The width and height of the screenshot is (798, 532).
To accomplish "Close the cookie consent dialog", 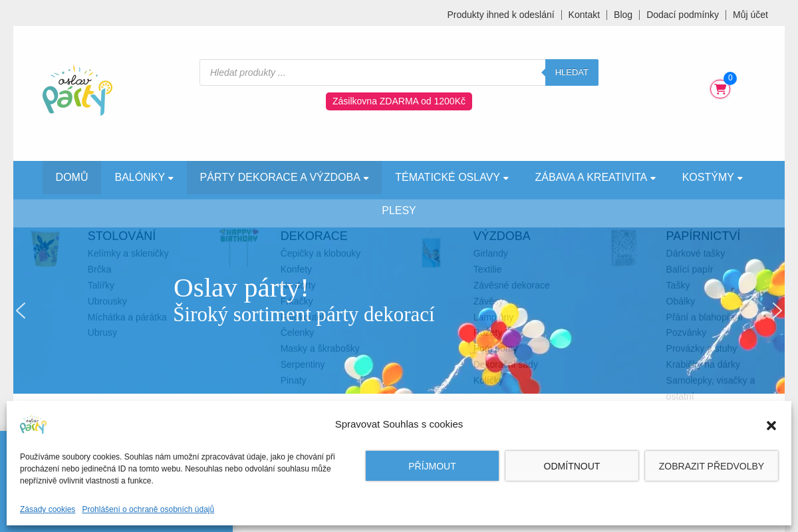I will tap(771, 426).
